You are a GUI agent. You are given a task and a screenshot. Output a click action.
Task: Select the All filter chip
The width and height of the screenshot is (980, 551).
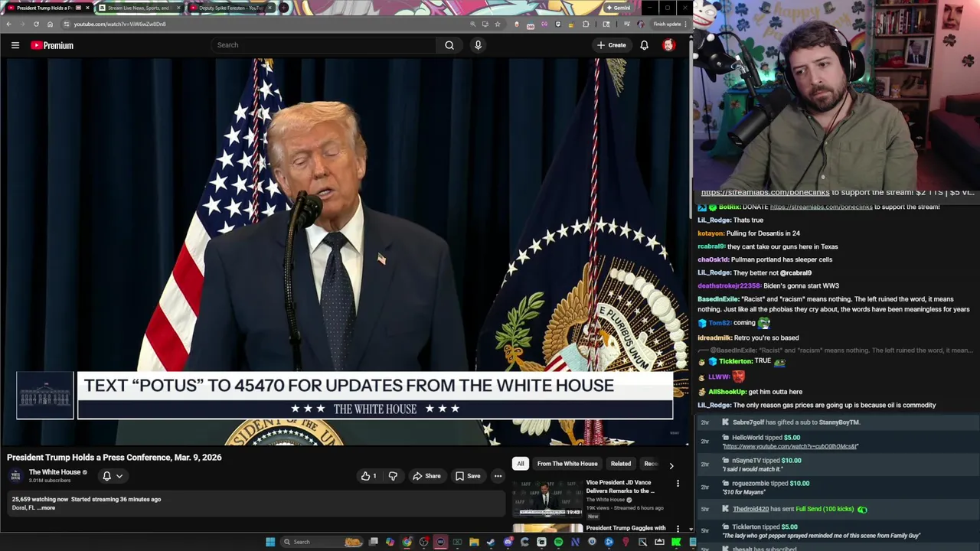521,464
